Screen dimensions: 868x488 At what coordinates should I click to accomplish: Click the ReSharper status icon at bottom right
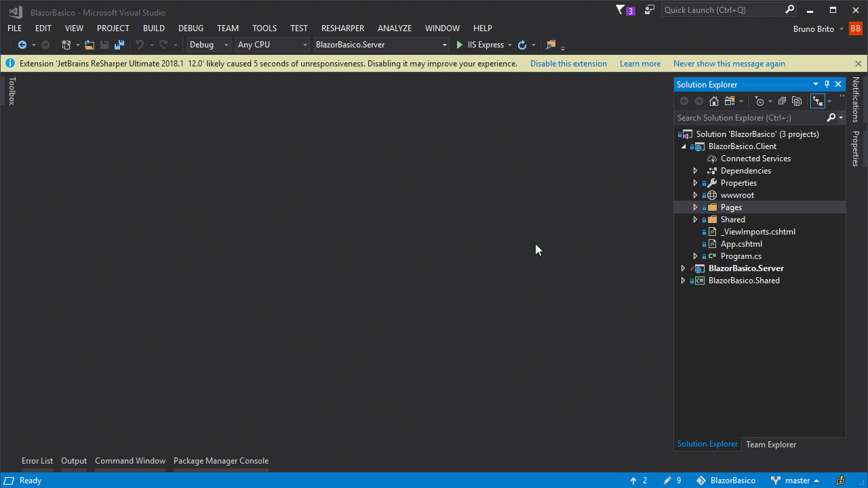[x=840, y=481]
